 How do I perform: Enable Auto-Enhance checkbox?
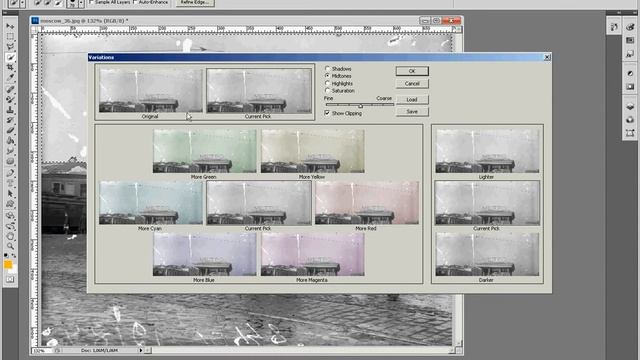[135, 2]
